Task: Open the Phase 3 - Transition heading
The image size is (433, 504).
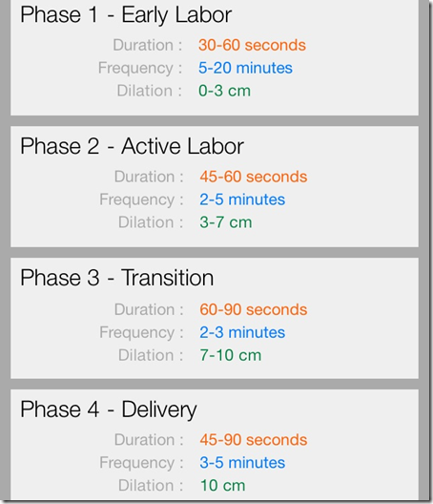Action: pyautogui.click(x=117, y=278)
